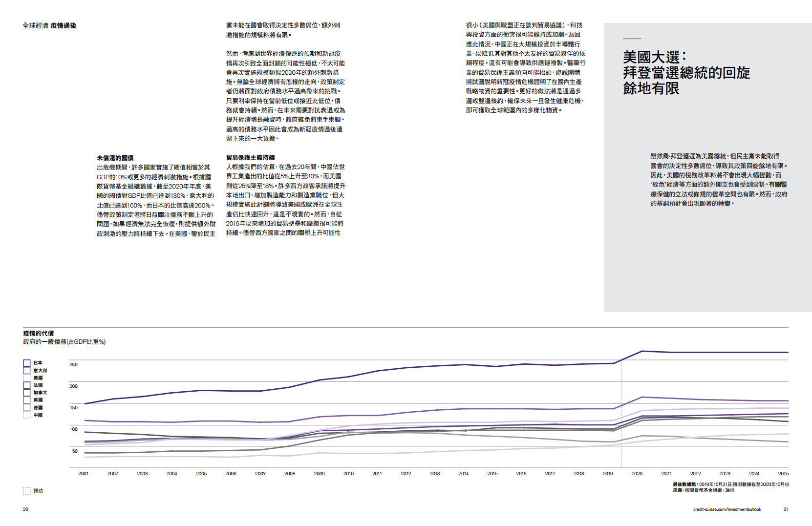Click the 加拿大 legend swatch
The height and width of the screenshot is (526, 812).
27,393
